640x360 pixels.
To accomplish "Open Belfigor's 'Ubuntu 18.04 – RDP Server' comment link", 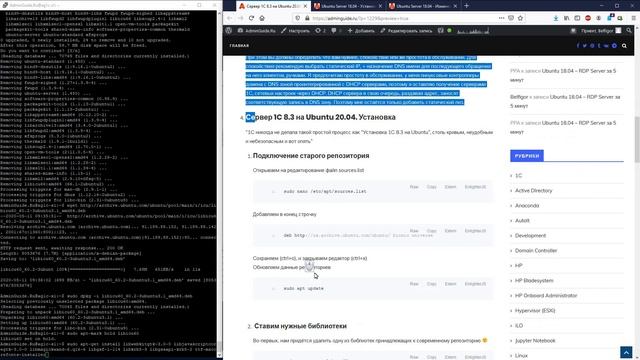I will pos(565,101).
